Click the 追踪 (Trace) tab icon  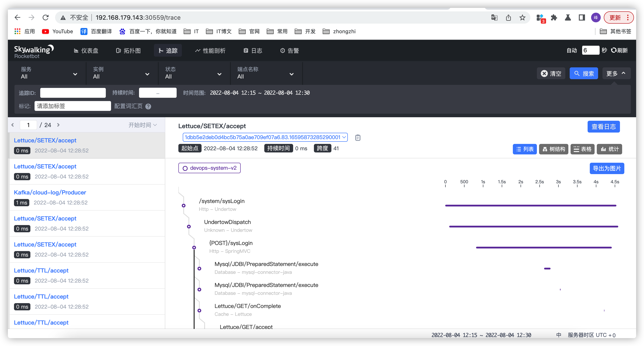click(x=161, y=50)
